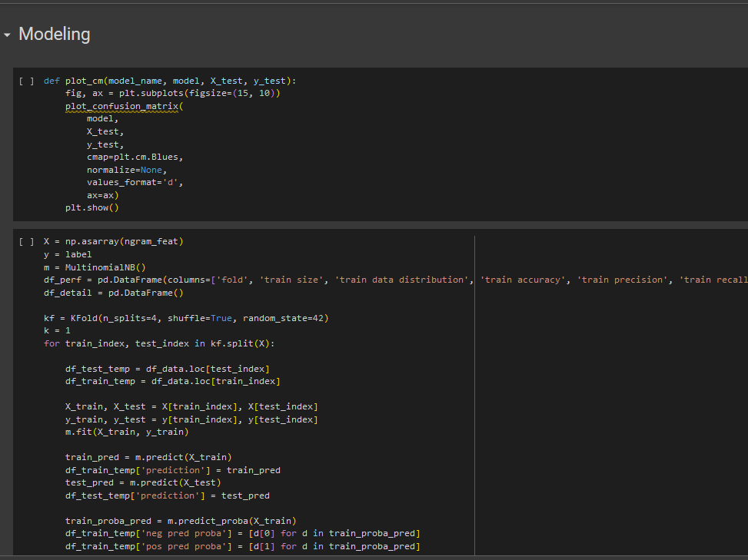Click 'df_train_temp = df_data.loc[train_index]' line
This screenshot has width=748, height=560.
(x=173, y=381)
